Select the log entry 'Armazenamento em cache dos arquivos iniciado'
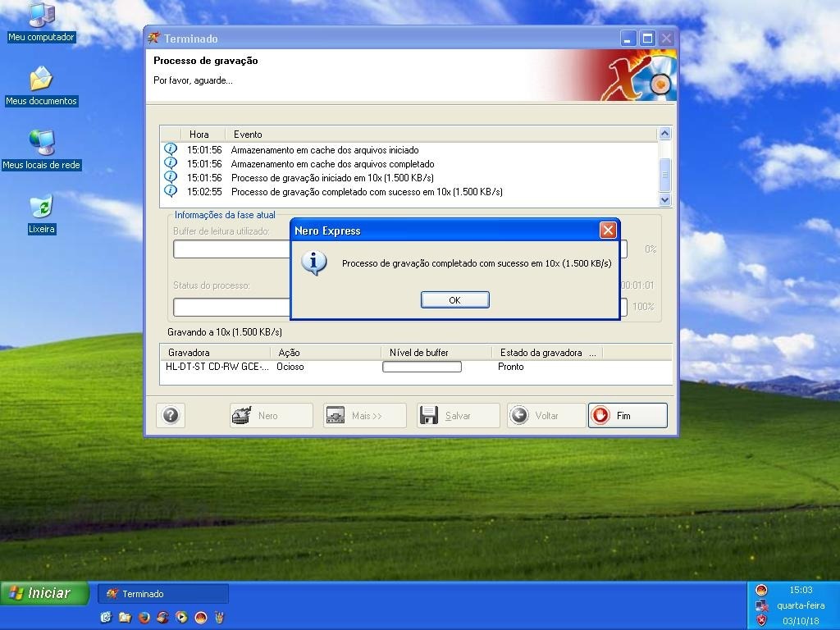Screen dimensions: 840x630 (325, 150)
